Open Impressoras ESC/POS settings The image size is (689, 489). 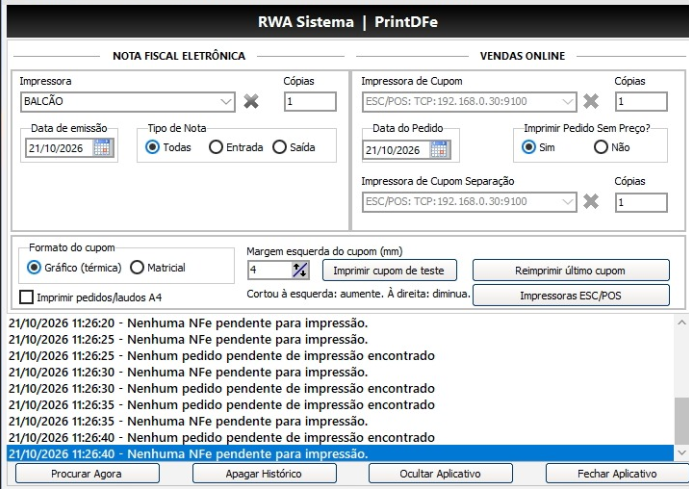pyautogui.click(x=571, y=295)
